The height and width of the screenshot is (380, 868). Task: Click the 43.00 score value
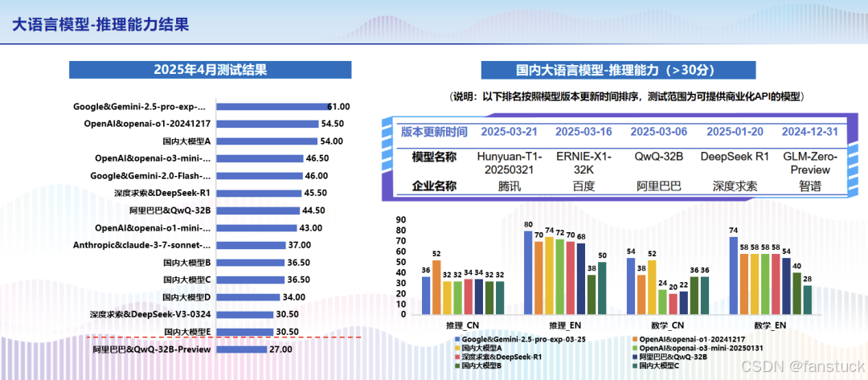pyautogui.click(x=310, y=227)
